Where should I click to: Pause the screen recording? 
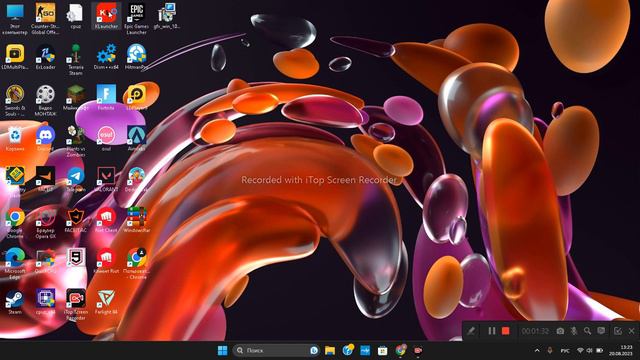(x=491, y=331)
